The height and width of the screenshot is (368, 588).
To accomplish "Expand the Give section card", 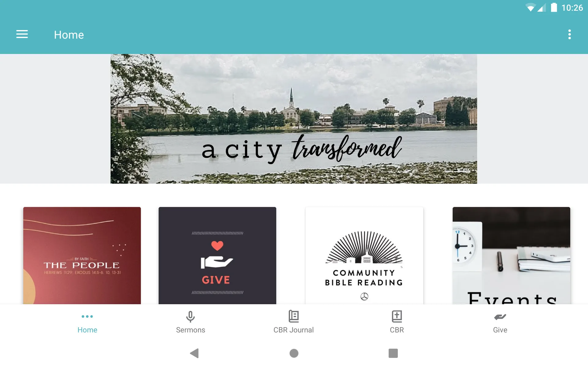I will tap(217, 256).
